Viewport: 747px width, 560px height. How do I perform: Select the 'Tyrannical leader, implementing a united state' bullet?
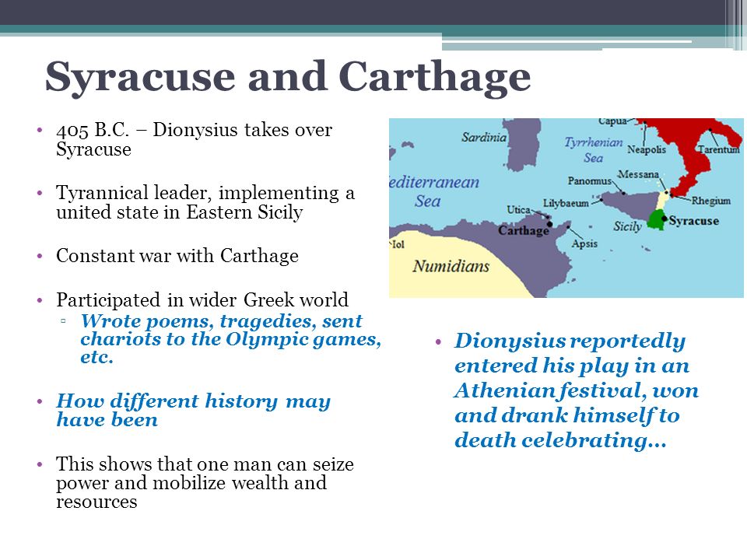[205, 202]
